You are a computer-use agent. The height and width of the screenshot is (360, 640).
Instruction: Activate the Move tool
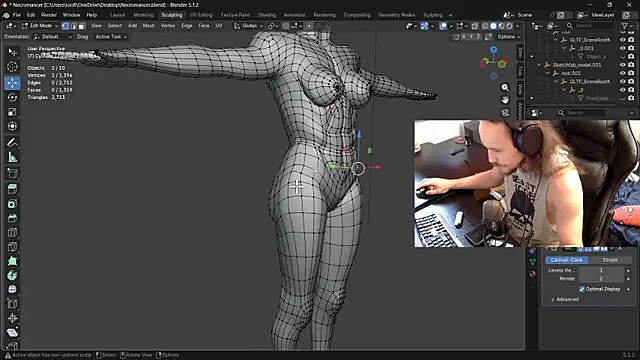point(12,83)
